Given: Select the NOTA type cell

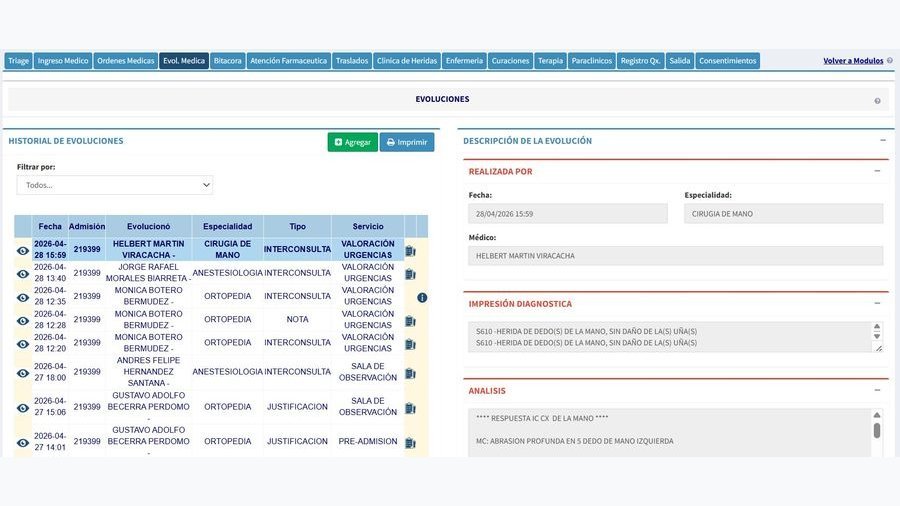Looking at the screenshot, I should (x=297, y=320).
